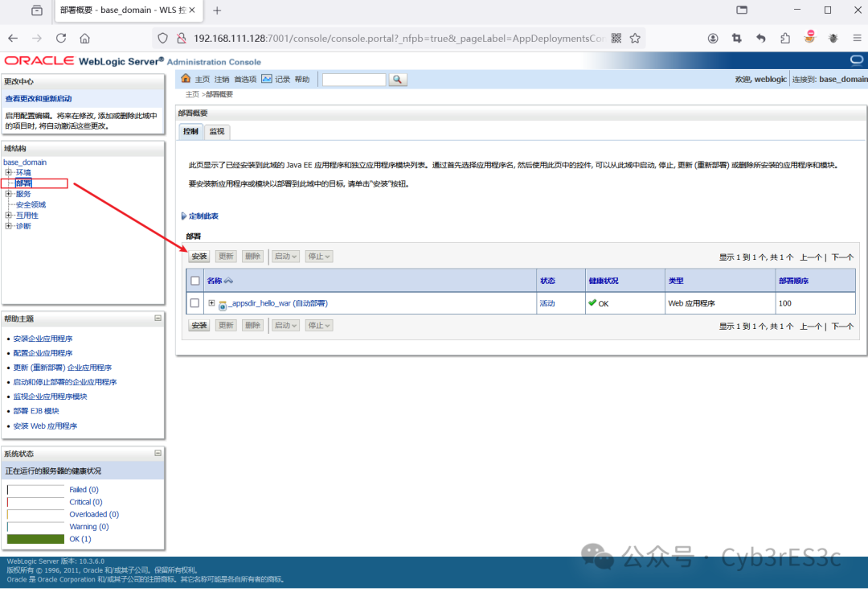Screen dimensions: 868x592
Task: Click the 主页 breadcrumb link
Action: [192, 94]
